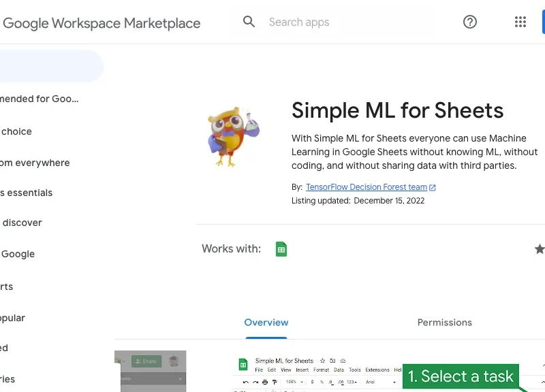Click the Google Sheets works-with icon

click(x=281, y=249)
